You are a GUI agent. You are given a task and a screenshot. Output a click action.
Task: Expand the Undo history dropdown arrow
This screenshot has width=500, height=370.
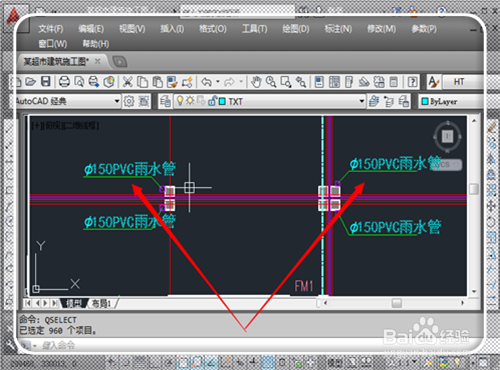[x=218, y=82]
